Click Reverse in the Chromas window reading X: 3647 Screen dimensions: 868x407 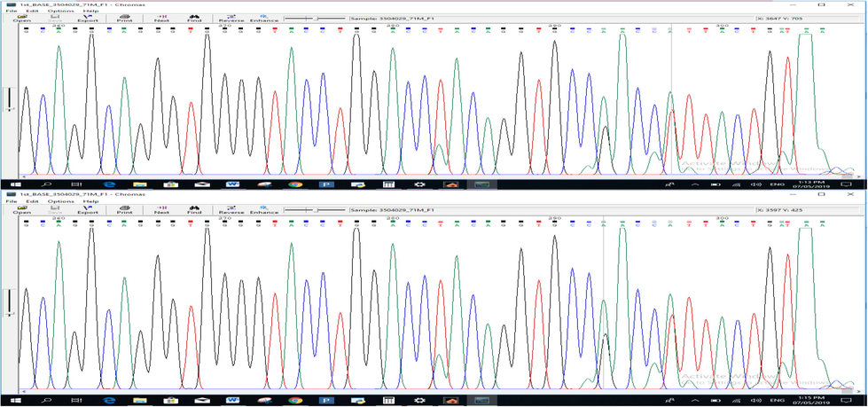[x=231, y=19]
